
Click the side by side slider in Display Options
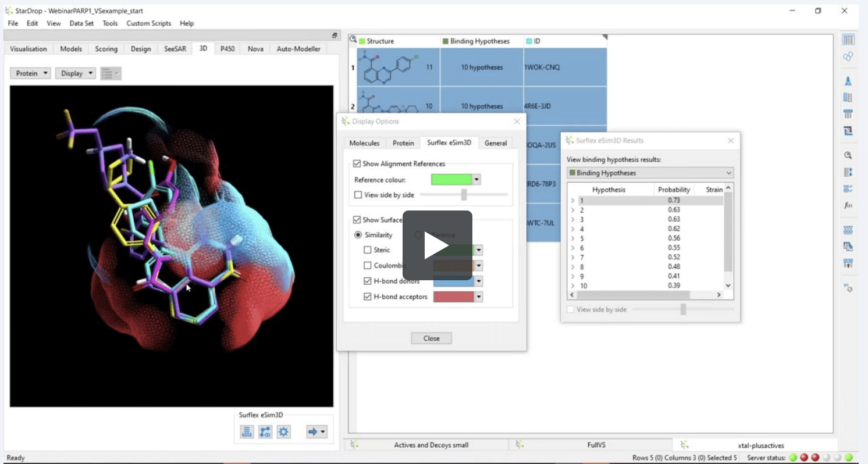464,195
